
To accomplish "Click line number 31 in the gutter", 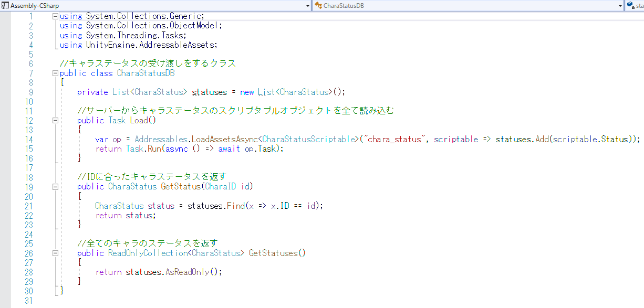I will point(28,301).
